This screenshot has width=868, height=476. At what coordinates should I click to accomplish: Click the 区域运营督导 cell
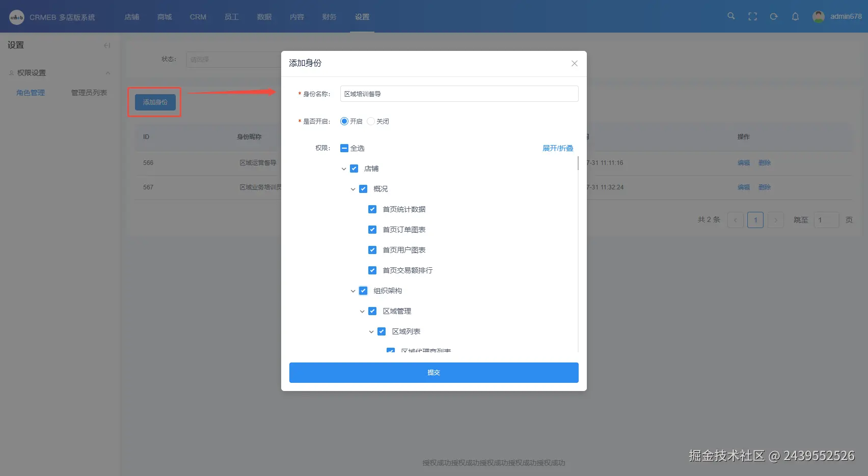(x=258, y=163)
